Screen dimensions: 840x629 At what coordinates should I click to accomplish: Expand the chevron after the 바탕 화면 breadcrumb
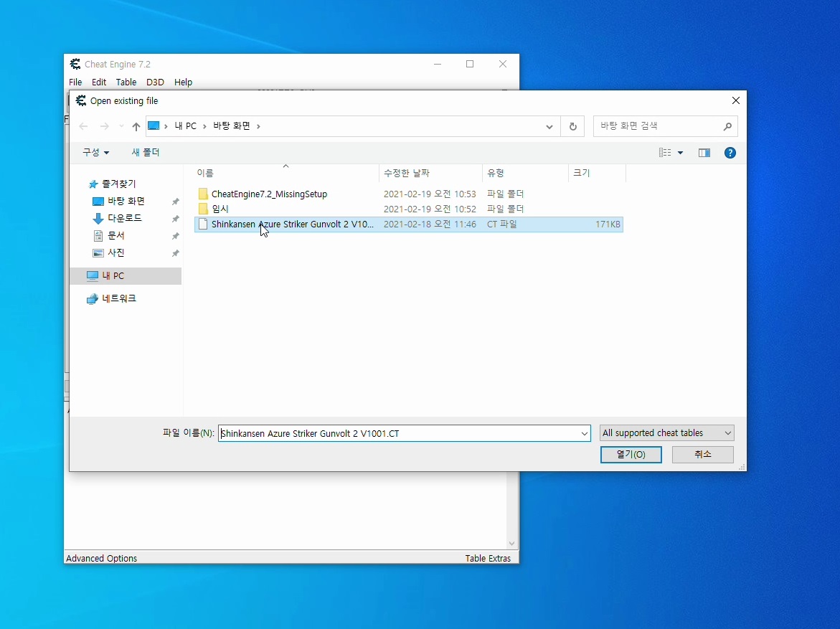click(258, 126)
